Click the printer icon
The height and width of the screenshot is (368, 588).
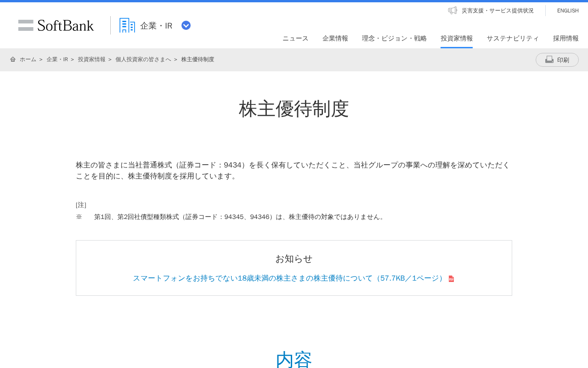[549, 59]
